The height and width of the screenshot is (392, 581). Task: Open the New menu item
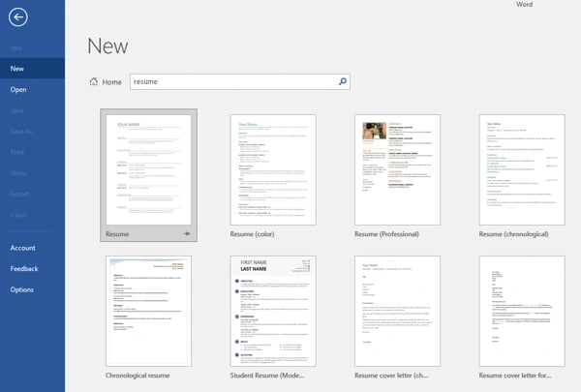[x=18, y=69]
